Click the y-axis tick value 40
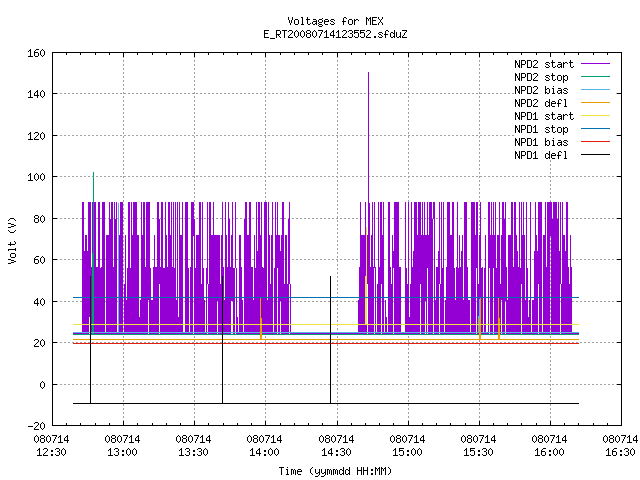 click(39, 302)
